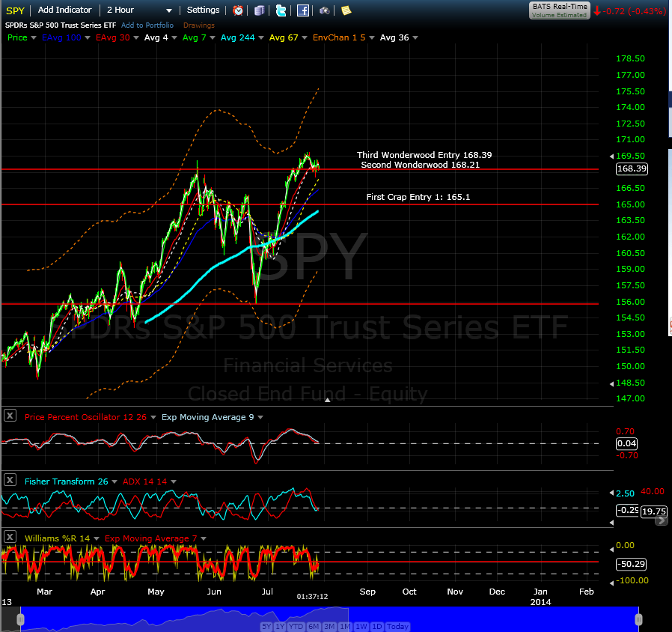Expand the Avg 67 dropdown arrow
The width and height of the screenshot is (672, 632).
click(x=305, y=37)
